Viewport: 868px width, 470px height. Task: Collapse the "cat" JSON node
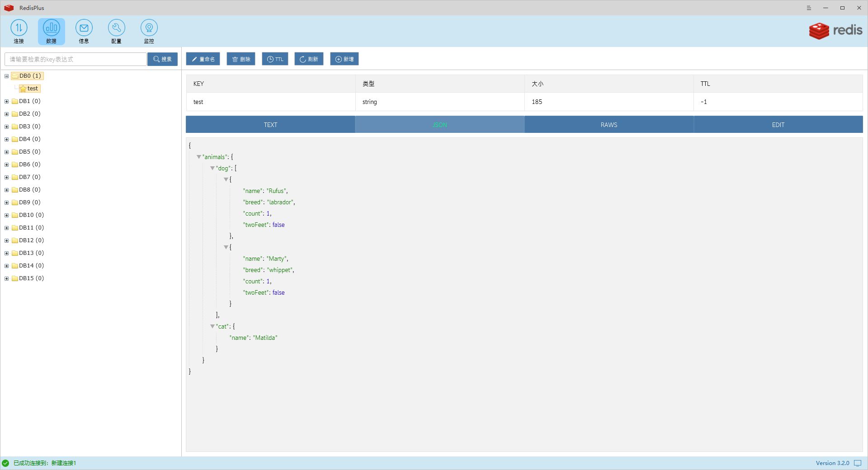pyautogui.click(x=212, y=326)
